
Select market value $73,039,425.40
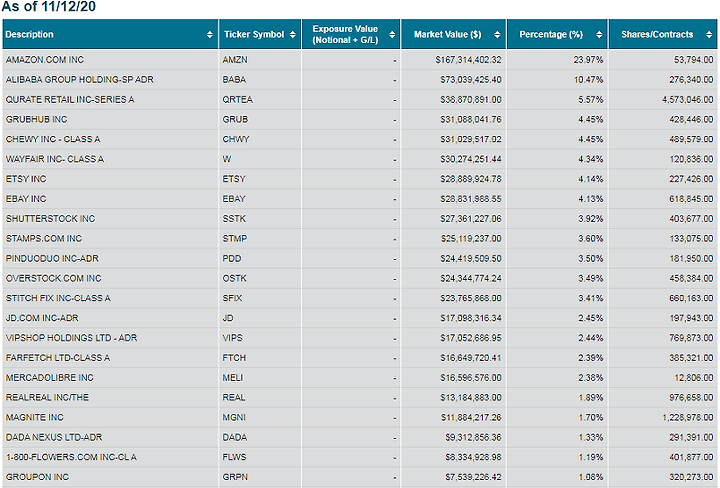(x=471, y=79)
